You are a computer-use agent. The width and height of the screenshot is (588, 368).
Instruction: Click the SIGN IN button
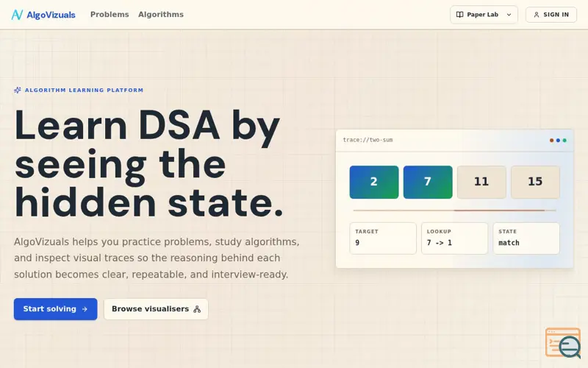[x=551, y=15]
